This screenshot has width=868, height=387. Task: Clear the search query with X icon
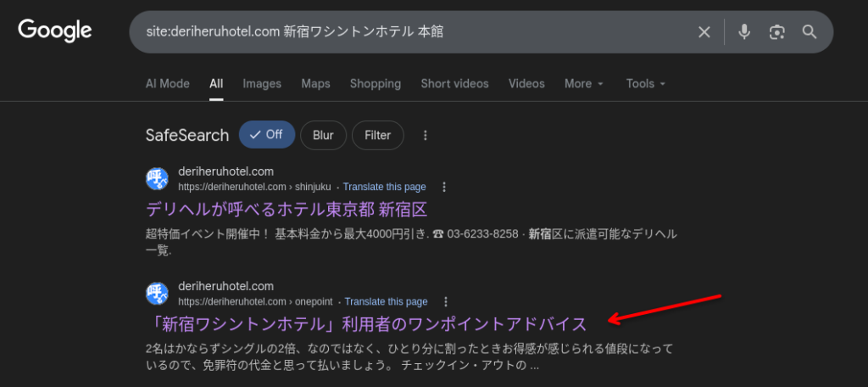704,32
